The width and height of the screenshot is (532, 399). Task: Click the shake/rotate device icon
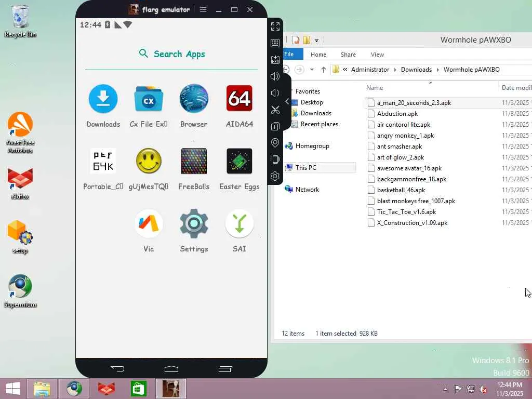(275, 159)
